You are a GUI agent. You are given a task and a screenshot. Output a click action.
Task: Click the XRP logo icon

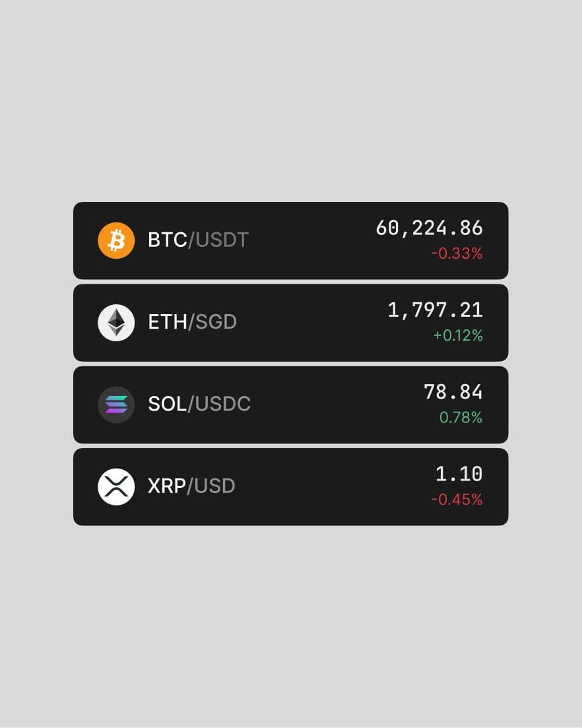(x=116, y=487)
